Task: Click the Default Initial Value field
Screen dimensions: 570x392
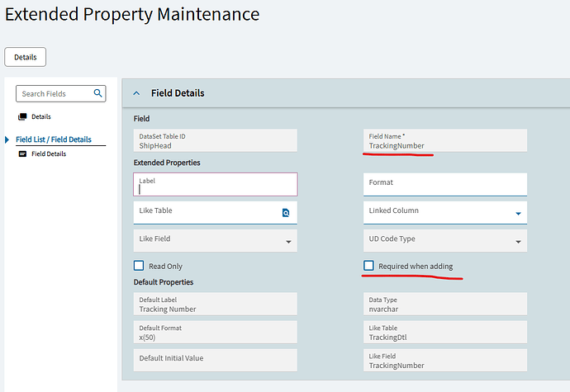Action: point(215,358)
